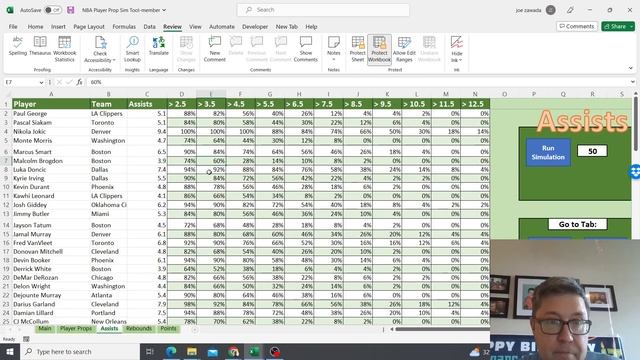The height and width of the screenshot is (360, 640).
Task: Open Microsoft Edge from the taskbar
Action: coord(171,351)
